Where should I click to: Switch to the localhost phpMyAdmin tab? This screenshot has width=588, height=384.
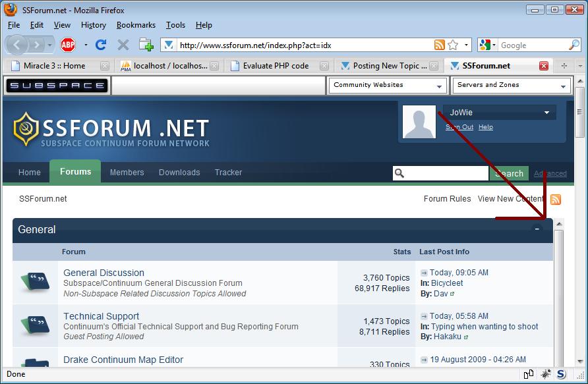click(x=170, y=66)
